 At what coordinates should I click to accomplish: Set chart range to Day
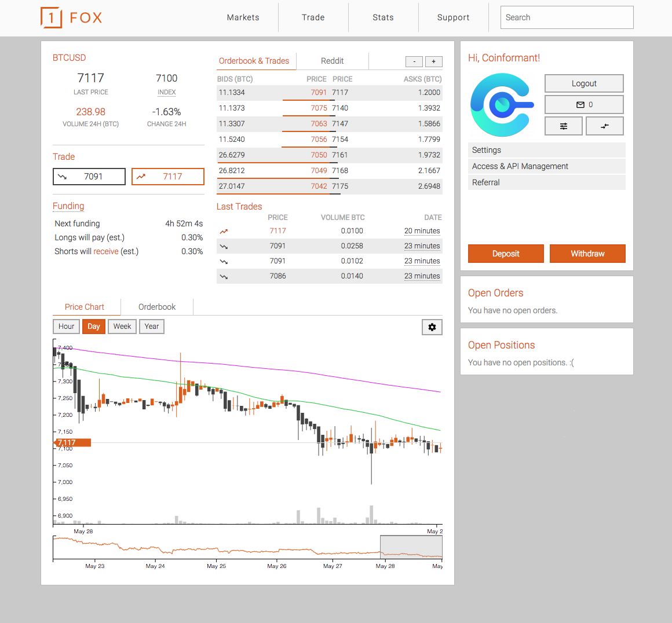(94, 327)
